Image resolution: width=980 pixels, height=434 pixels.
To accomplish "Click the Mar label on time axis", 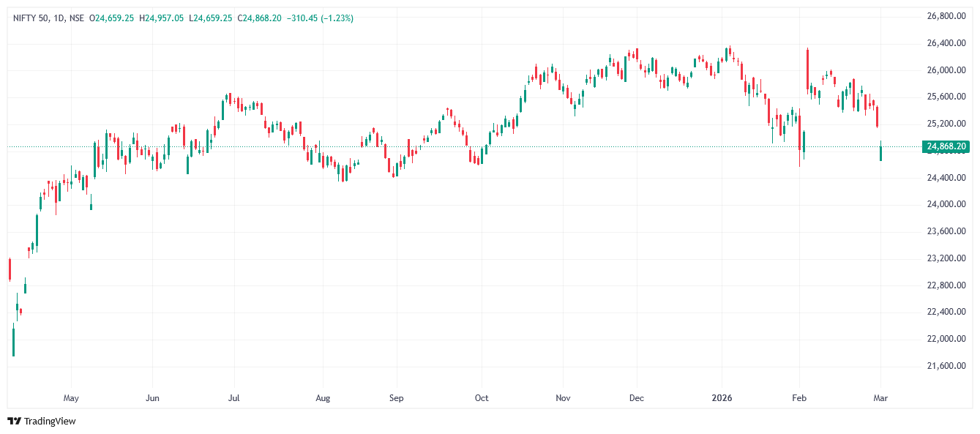I will click(x=881, y=399).
